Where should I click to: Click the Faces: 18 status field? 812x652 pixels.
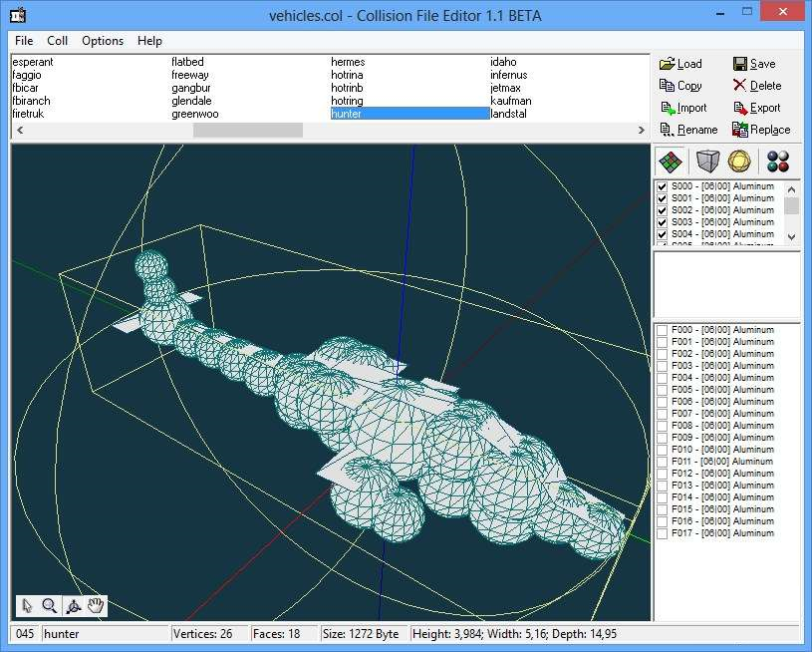[283, 634]
